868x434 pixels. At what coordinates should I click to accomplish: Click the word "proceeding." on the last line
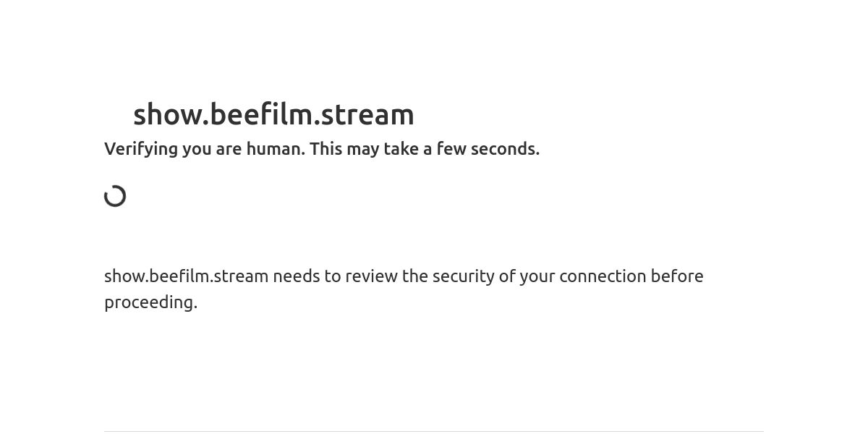[150, 302]
